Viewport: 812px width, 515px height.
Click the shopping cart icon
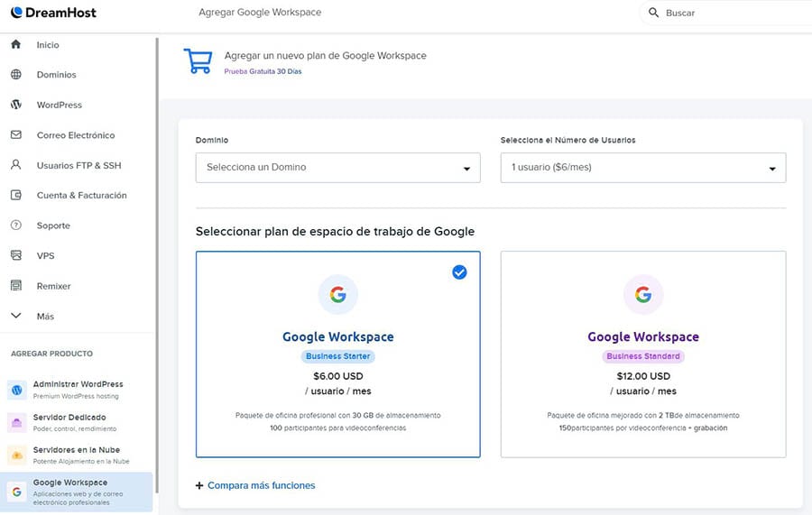click(x=198, y=60)
